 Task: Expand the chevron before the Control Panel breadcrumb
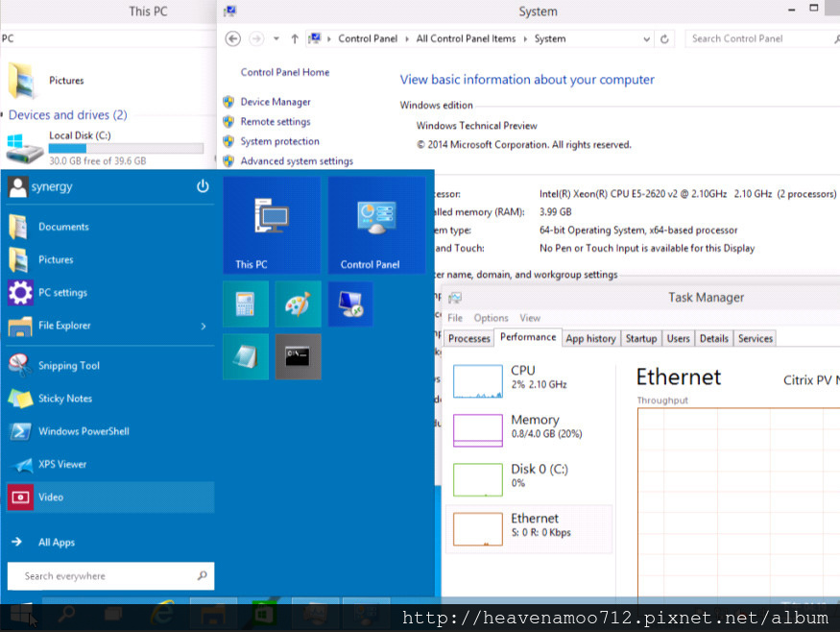[329, 38]
